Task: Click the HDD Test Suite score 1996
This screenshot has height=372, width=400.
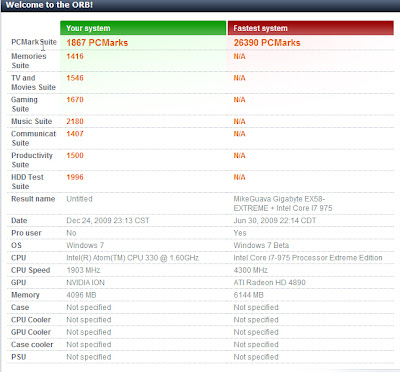Action: (x=75, y=177)
